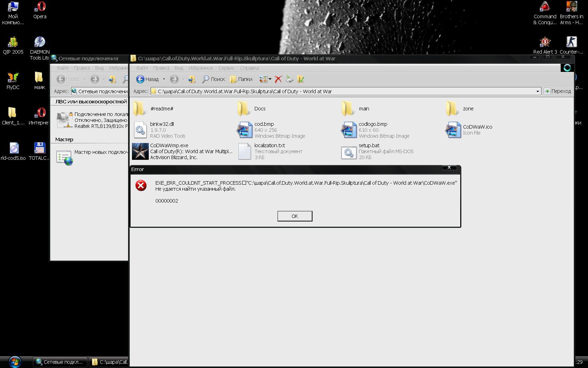
Task: Select the CoDWaWmp.exe application
Action: point(182,151)
